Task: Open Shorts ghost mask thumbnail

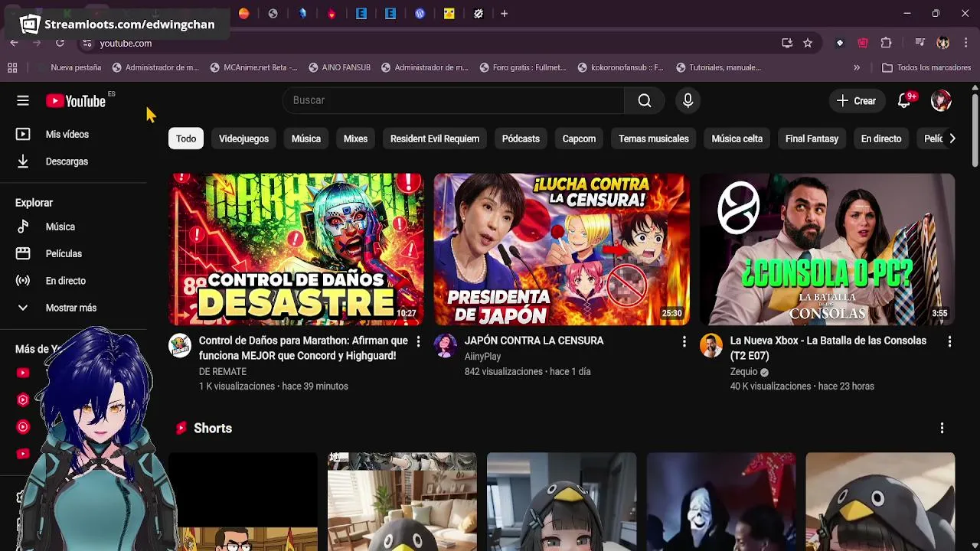Action: click(x=720, y=501)
